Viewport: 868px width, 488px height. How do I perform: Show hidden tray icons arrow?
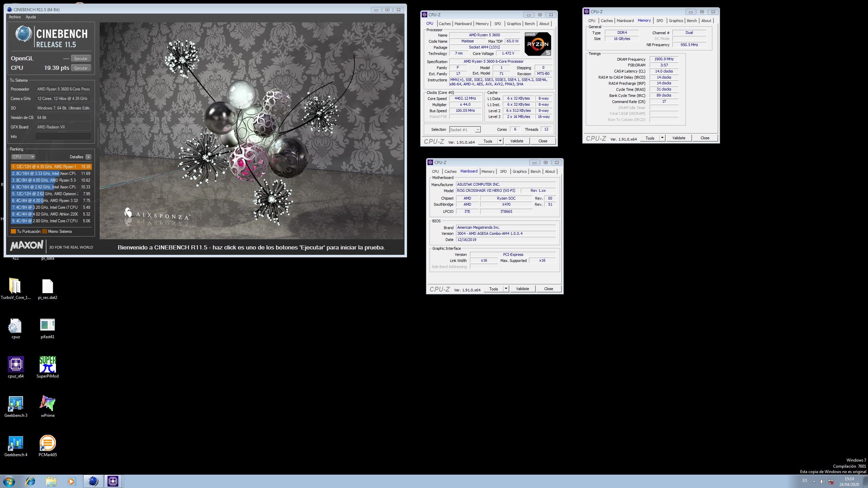(814, 482)
